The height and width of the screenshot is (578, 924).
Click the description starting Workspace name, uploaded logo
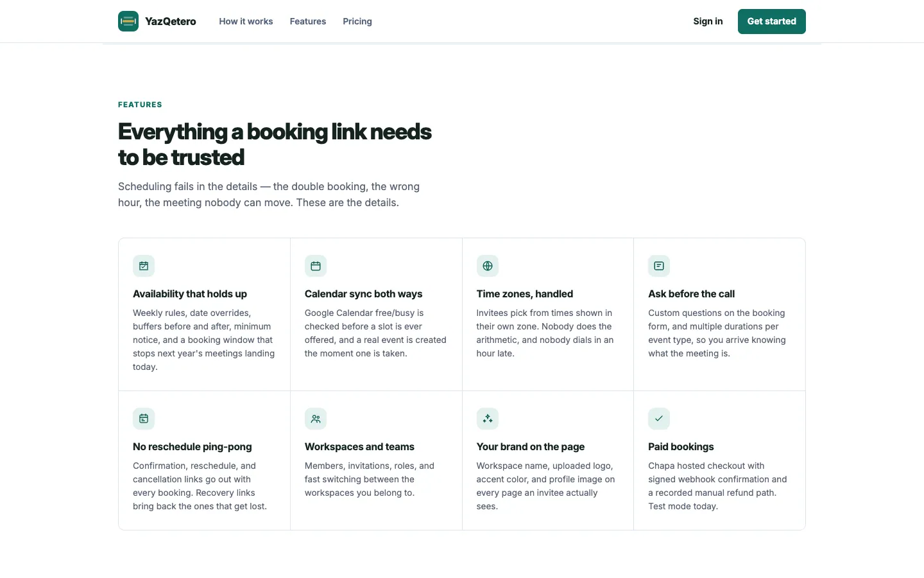545,486
